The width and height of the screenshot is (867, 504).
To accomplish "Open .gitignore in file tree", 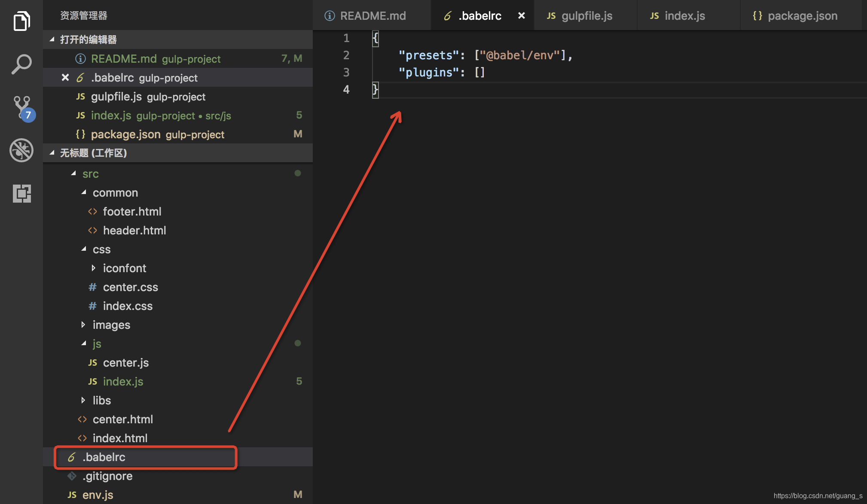I will pos(178,476).
